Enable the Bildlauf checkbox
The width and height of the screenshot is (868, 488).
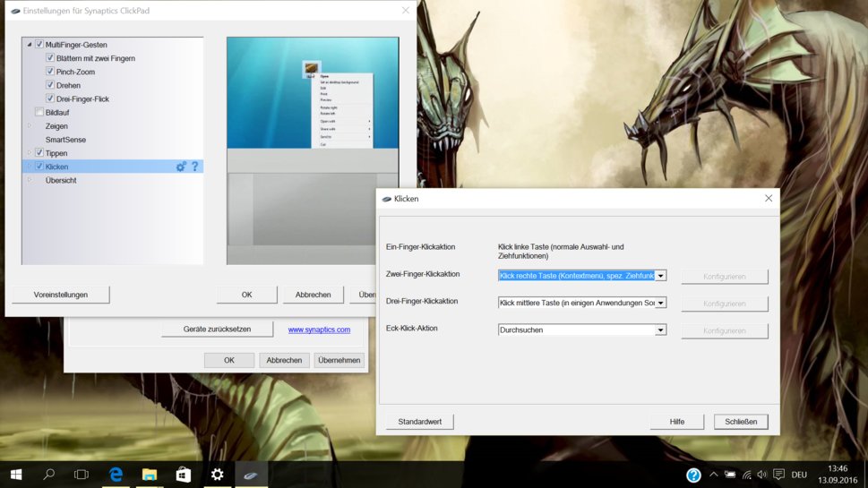point(39,113)
